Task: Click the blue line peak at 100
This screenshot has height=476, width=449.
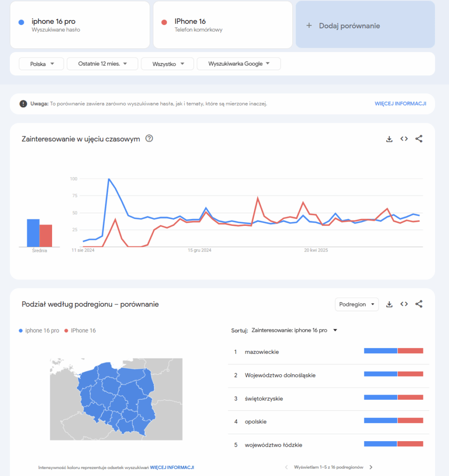Action: [x=109, y=179]
